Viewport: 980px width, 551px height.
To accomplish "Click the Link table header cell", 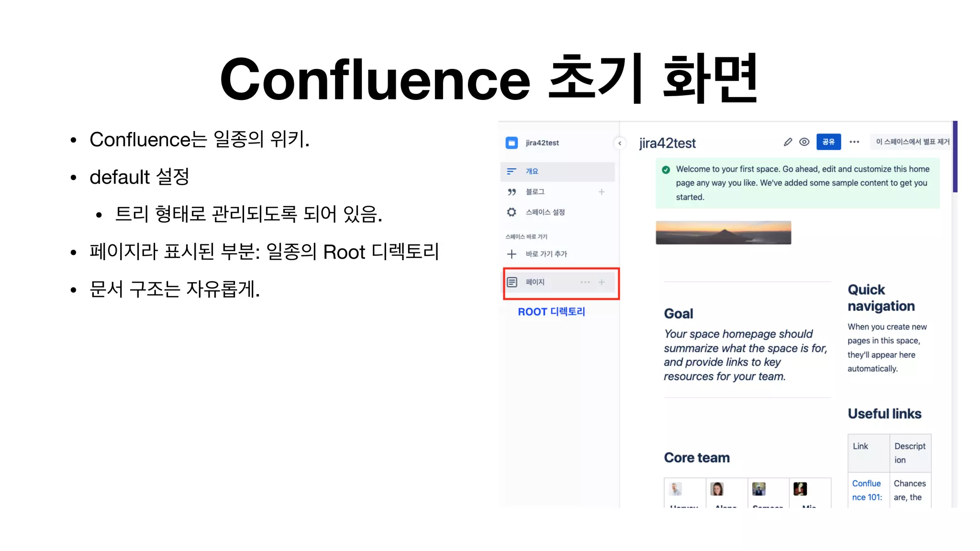I will pos(869,453).
